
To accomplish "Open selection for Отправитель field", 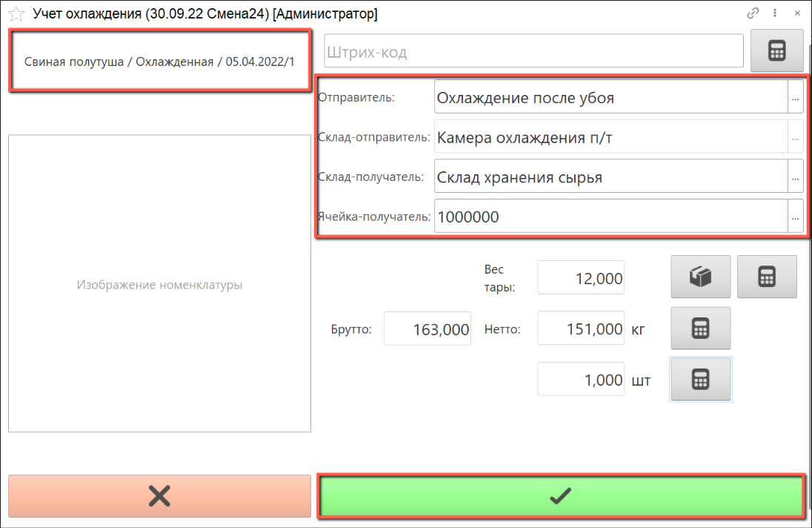I will (795, 98).
